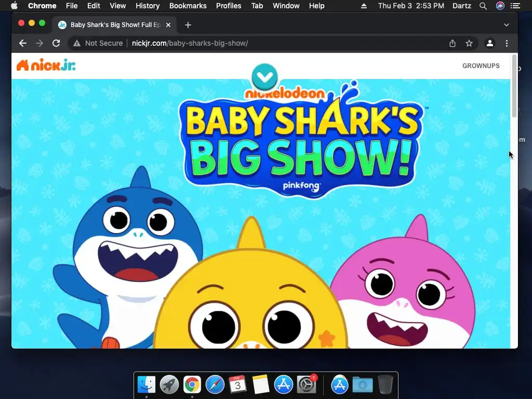This screenshot has height=399, width=532.
Task: Click the Nick Jr. logo
Action: (x=46, y=65)
